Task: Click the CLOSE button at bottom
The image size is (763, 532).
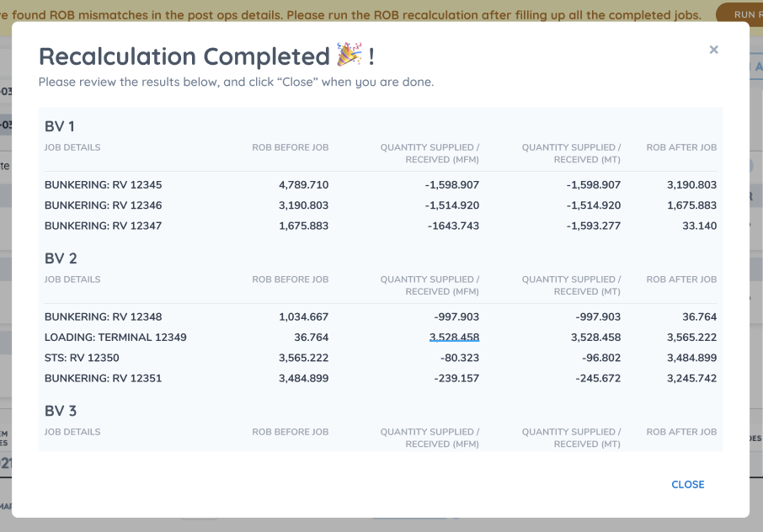Action: (687, 484)
